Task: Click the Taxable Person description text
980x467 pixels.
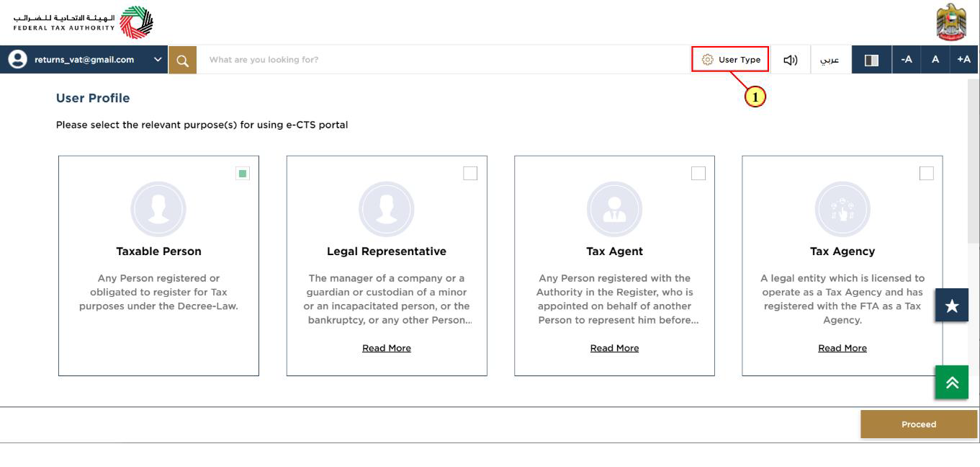Action: click(158, 292)
